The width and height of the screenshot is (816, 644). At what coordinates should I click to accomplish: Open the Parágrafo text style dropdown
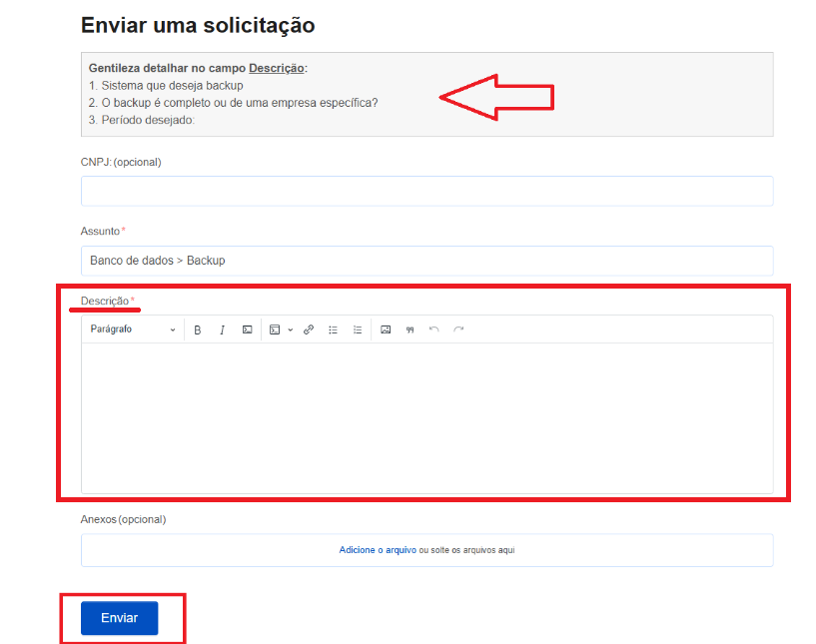pos(133,329)
